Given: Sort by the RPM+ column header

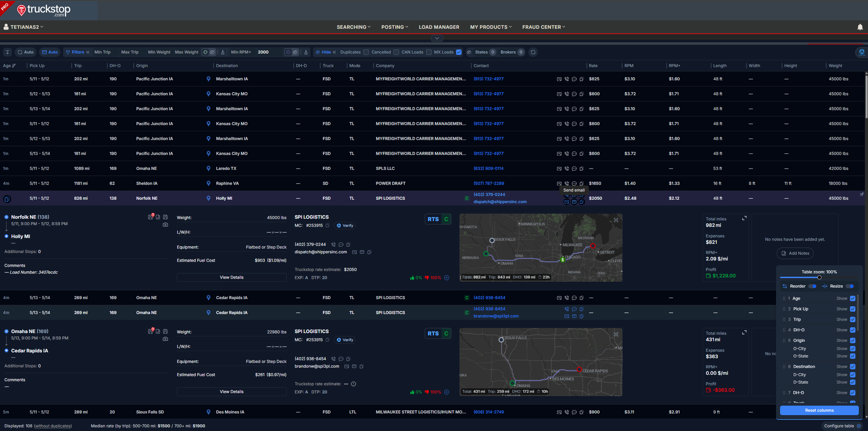Looking at the screenshot, I should (675, 66).
